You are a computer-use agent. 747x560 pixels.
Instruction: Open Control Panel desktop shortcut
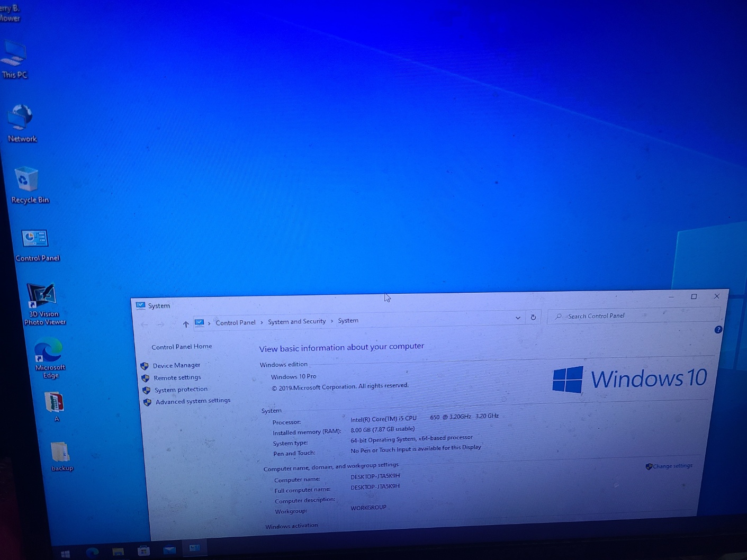[x=37, y=246]
